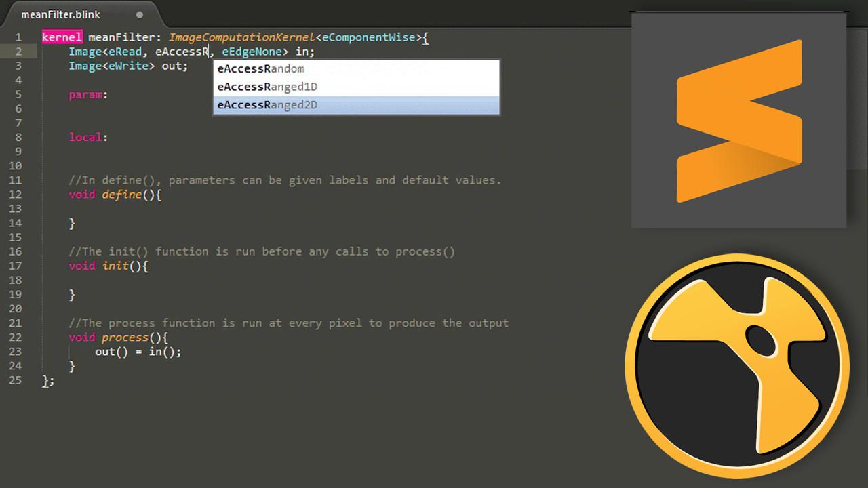This screenshot has width=868, height=488.
Task: Click the Sublime Text logo image
Action: tap(739, 121)
